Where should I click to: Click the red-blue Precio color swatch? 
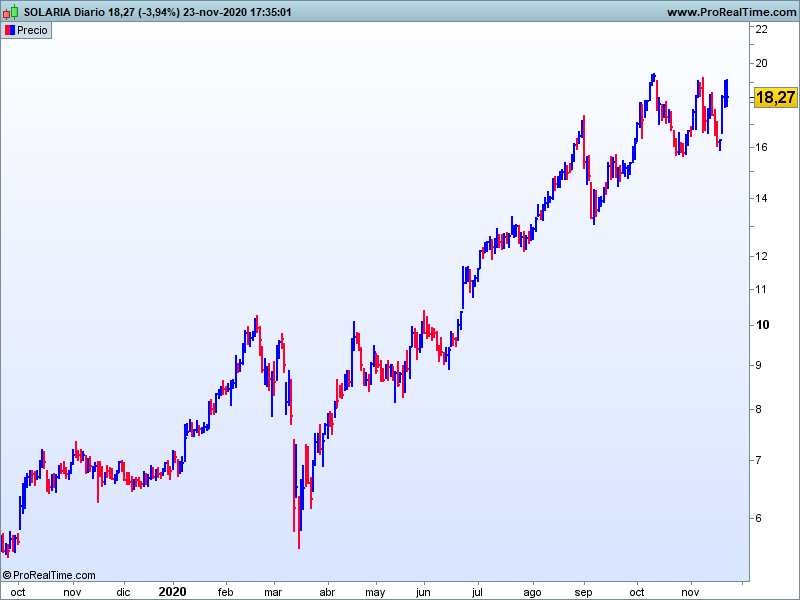click(x=9, y=30)
